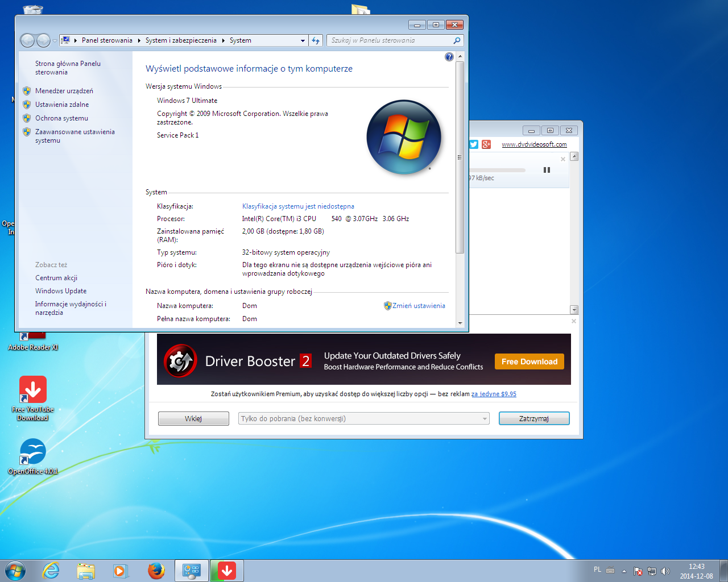Viewport: 728px width, 582px height.
Task: Open Strona główna Panelu sterowania
Action: pos(68,68)
